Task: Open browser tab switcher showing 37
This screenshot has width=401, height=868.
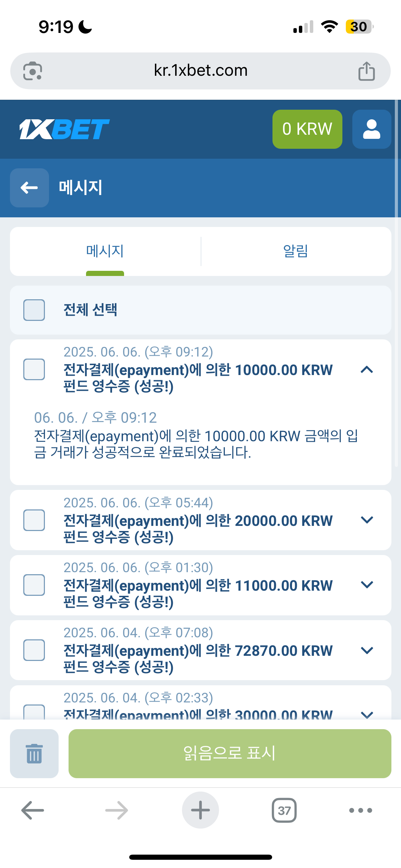Action: tap(284, 810)
